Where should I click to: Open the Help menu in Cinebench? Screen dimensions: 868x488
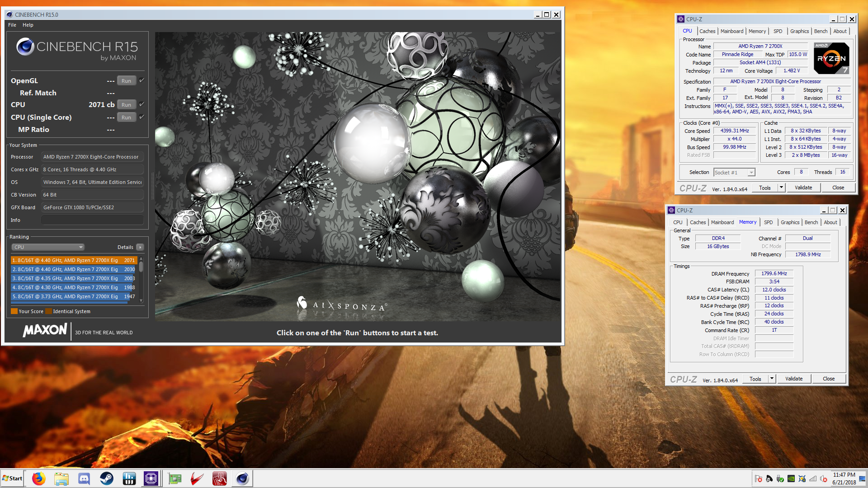pyautogui.click(x=28, y=25)
